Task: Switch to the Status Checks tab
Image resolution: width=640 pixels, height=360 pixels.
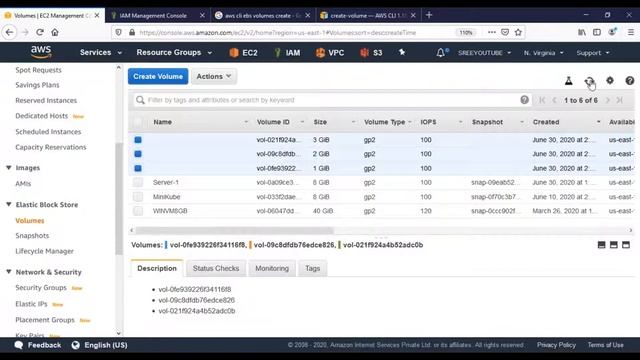Action: 216,268
